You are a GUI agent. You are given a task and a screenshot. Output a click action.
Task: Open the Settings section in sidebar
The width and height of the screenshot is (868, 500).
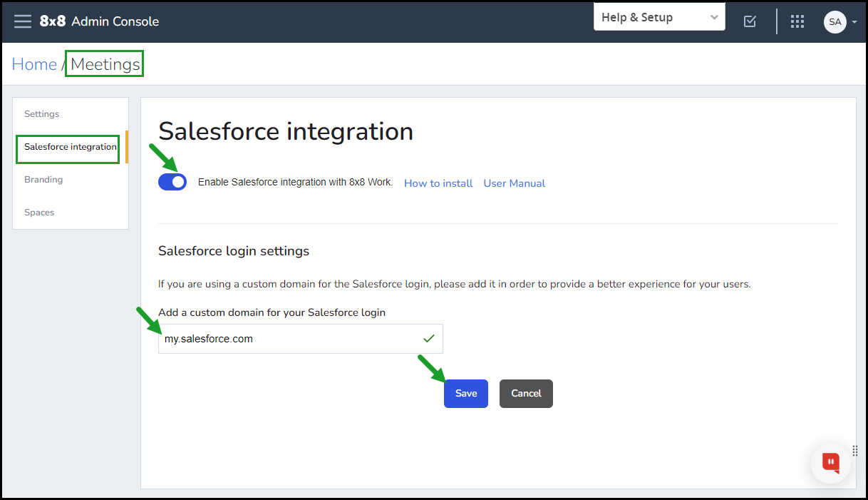[x=42, y=114]
